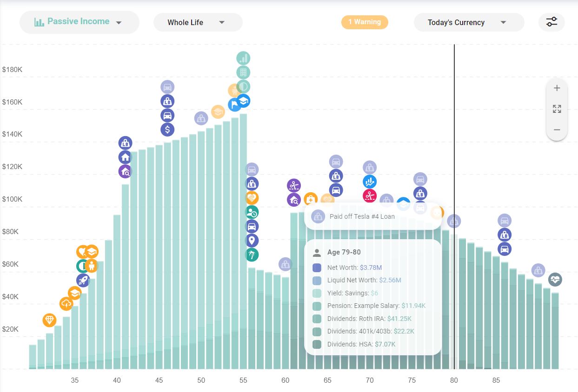578x392 pixels.
Task: Open the graduation cap milestone near age 55
Action: [244, 101]
